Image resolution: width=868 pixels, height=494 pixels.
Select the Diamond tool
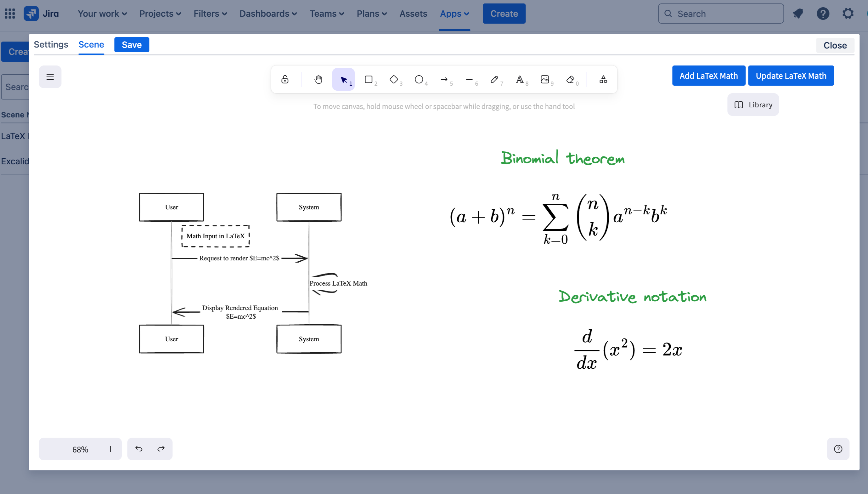coord(394,79)
